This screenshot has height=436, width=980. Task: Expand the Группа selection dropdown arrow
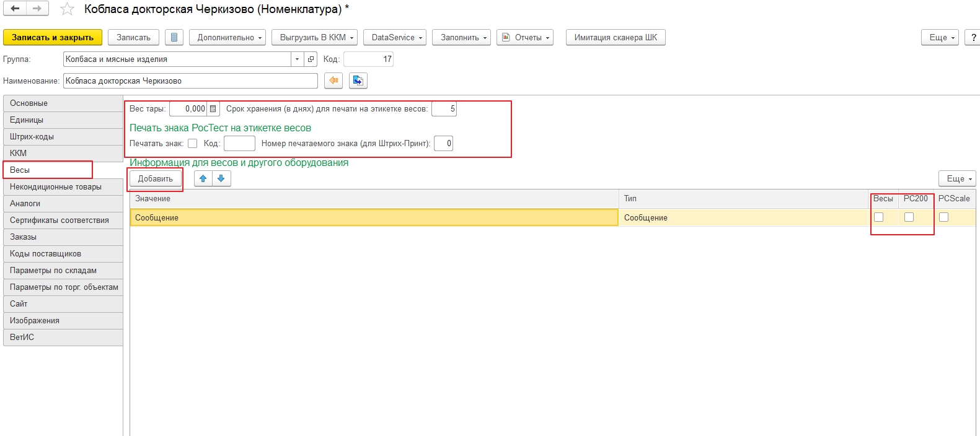tap(297, 59)
